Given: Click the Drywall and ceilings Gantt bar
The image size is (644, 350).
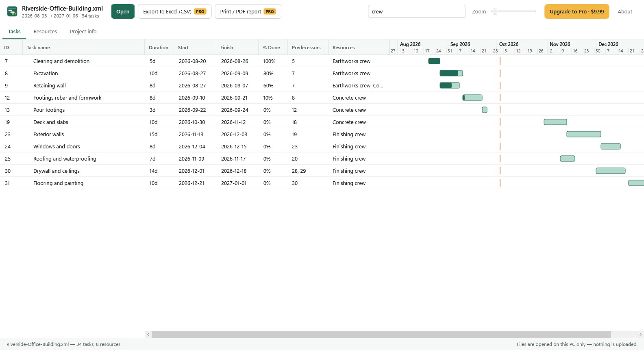Looking at the screenshot, I should point(611,171).
